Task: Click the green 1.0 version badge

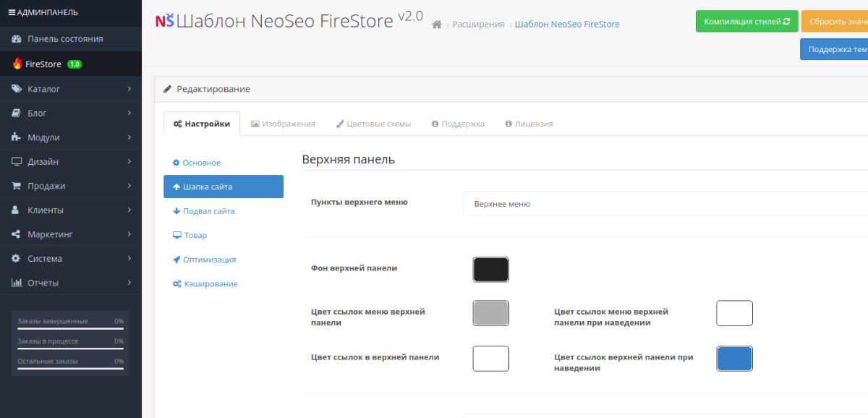Action: pyautogui.click(x=75, y=64)
